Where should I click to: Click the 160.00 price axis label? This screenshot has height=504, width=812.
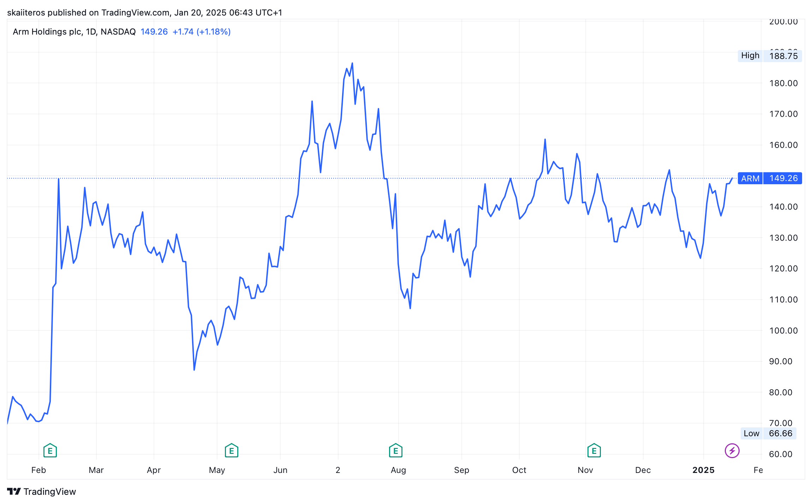pyautogui.click(x=783, y=145)
